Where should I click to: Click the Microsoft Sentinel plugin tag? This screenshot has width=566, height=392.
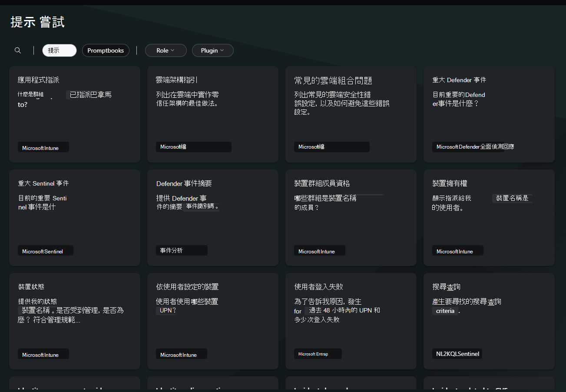click(46, 251)
